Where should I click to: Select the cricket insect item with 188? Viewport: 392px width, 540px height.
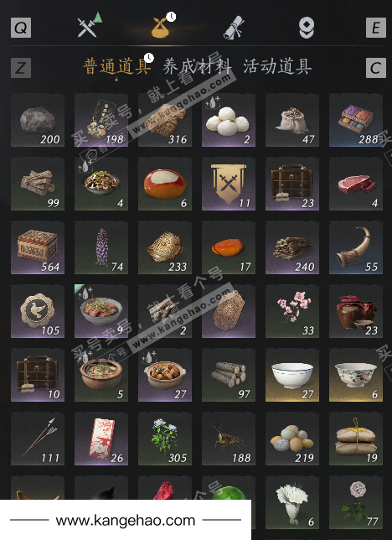click(x=229, y=439)
